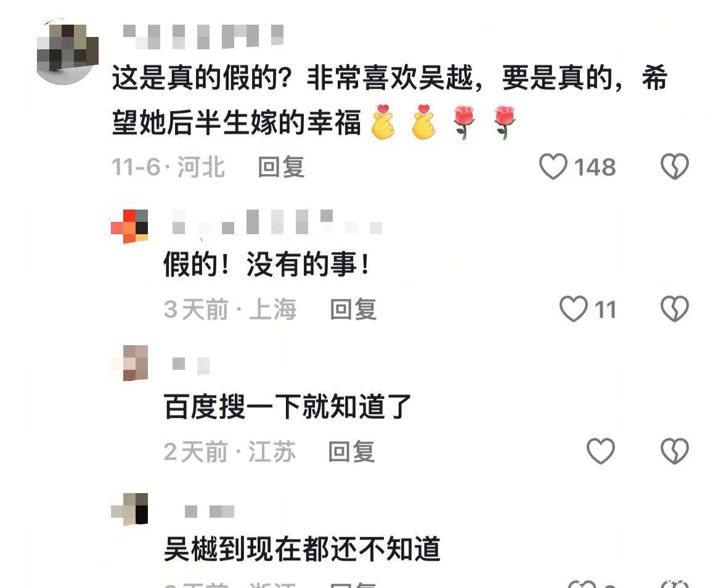The width and height of the screenshot is (721, 588).
Task: Reply to the 11-6 河北 comment
Action: (x=281, y=167)
